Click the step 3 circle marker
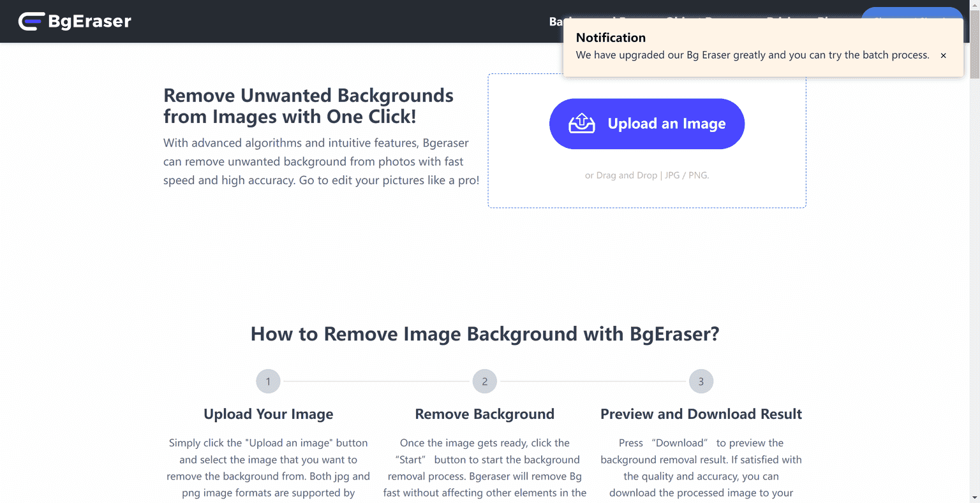980x503 pixels. tap(701, 381)
